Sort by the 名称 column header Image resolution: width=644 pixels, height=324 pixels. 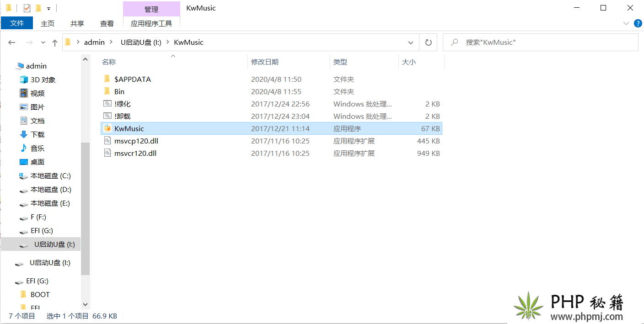109,62
